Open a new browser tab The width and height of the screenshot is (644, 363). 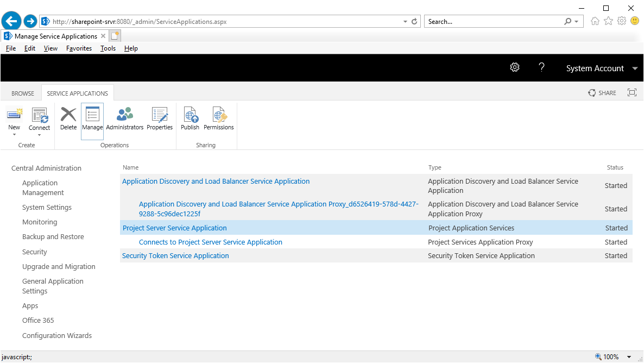(x=115, y=36)
